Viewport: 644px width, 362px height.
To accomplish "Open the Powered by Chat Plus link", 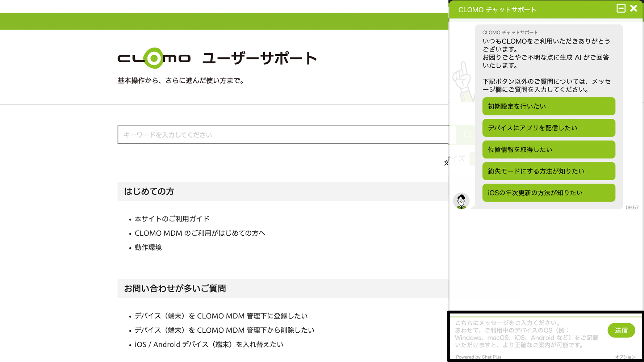I will point(478,357).
